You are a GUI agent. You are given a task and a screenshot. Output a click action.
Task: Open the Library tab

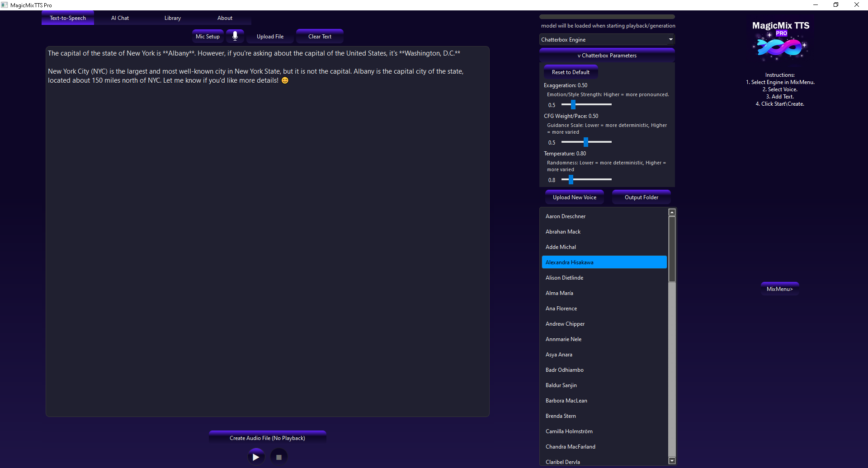(x=173, y=18)
